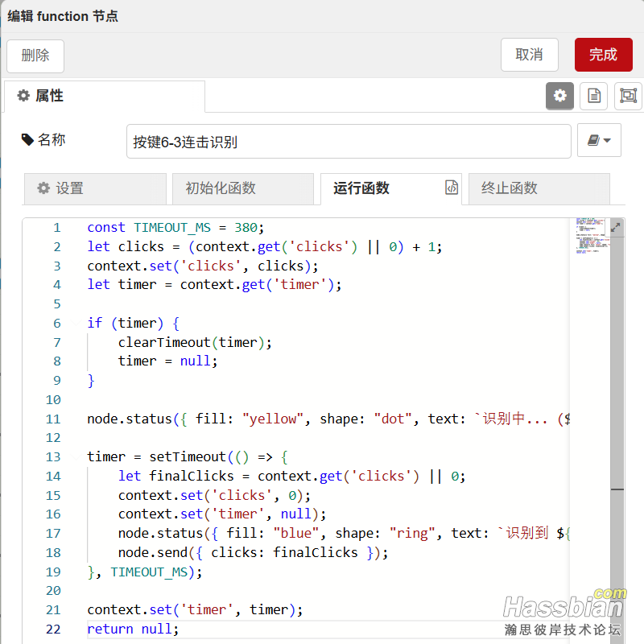Viewport: 644px width, 644px height.
Task: Click the line "let finalClicks = context.get('clicks') || 0;"
Action: (x=291, y=477)
